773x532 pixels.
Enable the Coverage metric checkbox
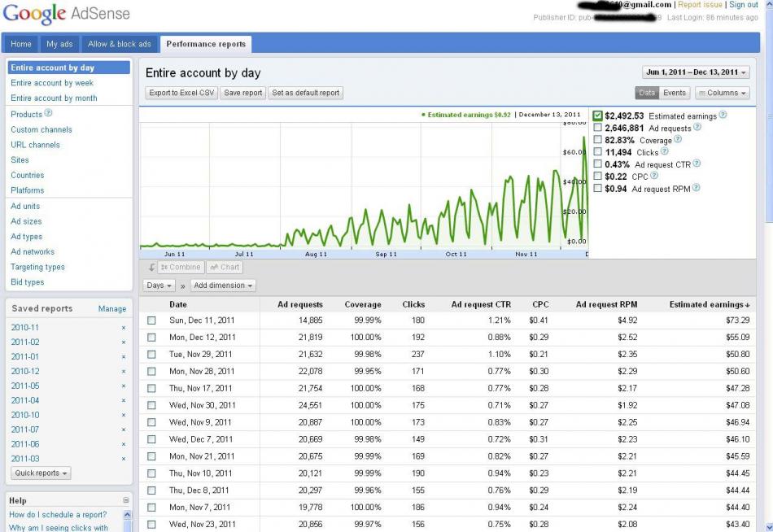point(597,140)
